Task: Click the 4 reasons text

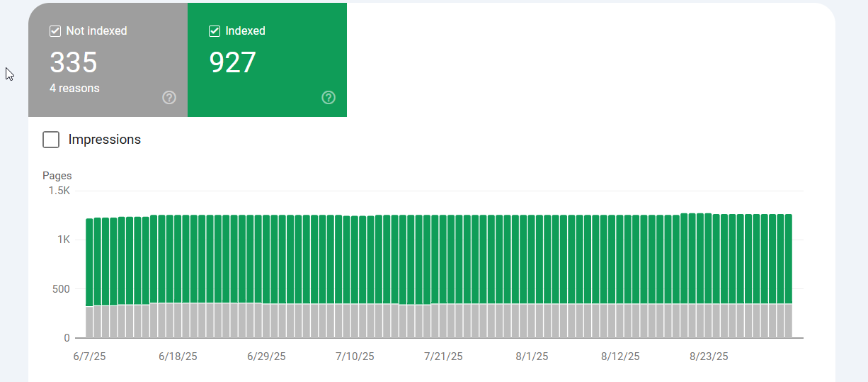Action: (x=74, y=89)
